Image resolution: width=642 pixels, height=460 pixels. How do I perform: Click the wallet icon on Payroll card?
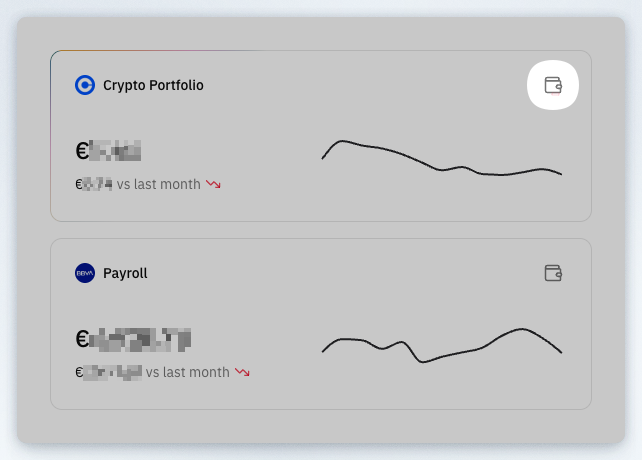[553, 273]
